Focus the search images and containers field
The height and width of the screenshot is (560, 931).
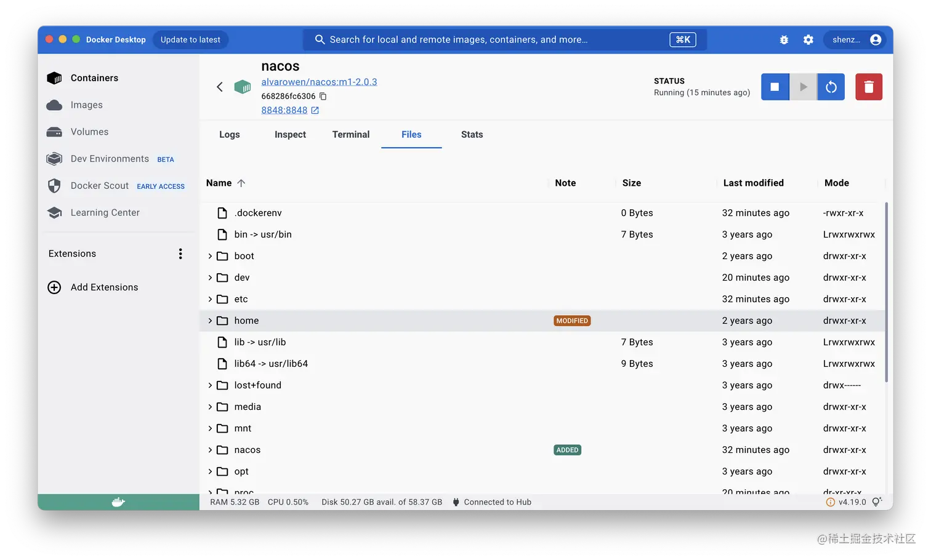point(505,39)
